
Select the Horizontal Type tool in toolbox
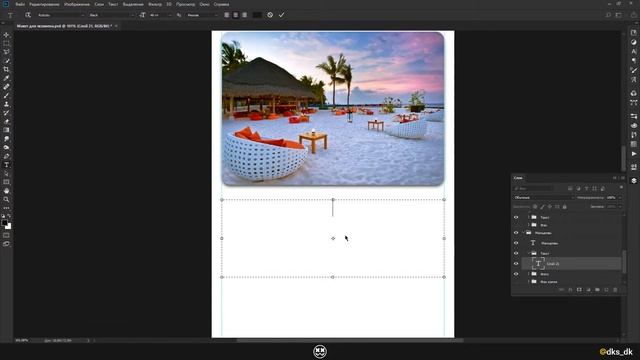click(6, 165)
